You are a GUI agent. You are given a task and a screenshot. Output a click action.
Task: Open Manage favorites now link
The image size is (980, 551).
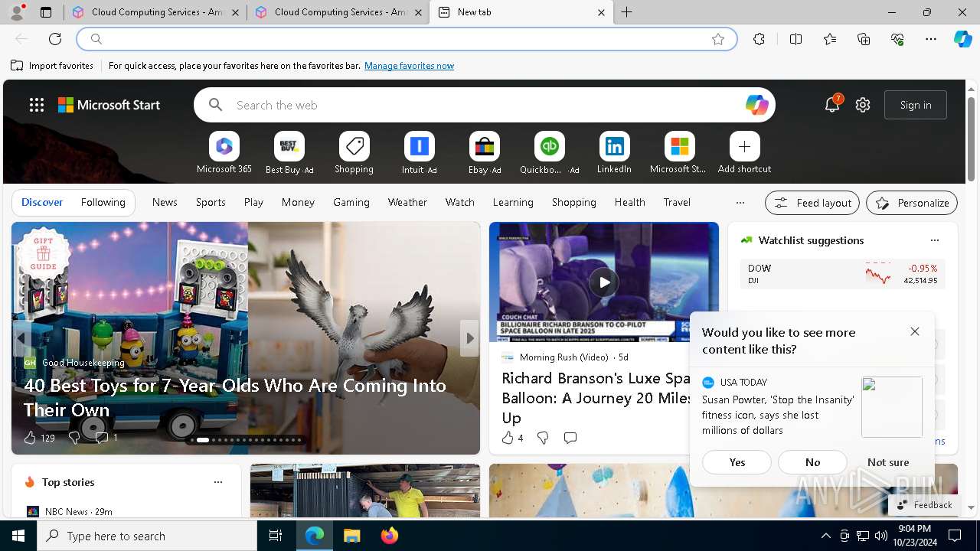[x=409, y=66]
